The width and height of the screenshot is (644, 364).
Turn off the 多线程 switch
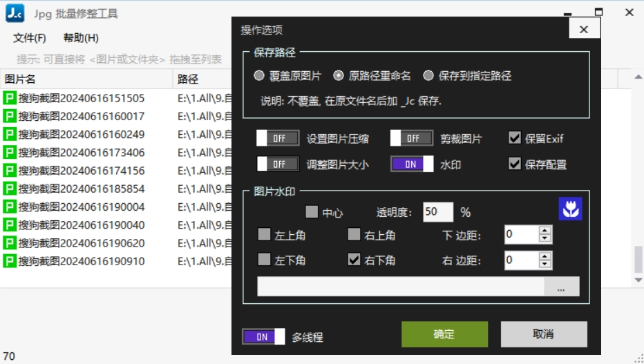tap(263, 336)
